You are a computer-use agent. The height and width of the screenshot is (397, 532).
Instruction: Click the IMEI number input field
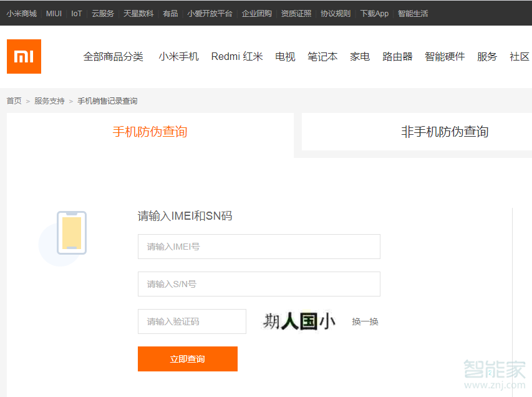point(259,247)
